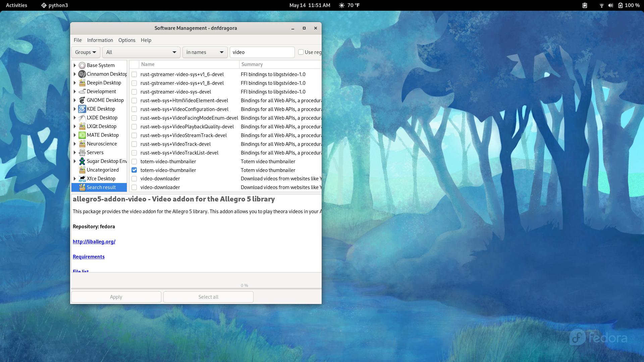Check the rust-web-sys+VideoPlaybackQuality-devel package
Viewport: 644px width, 362px height.
[x=134, y=127]
